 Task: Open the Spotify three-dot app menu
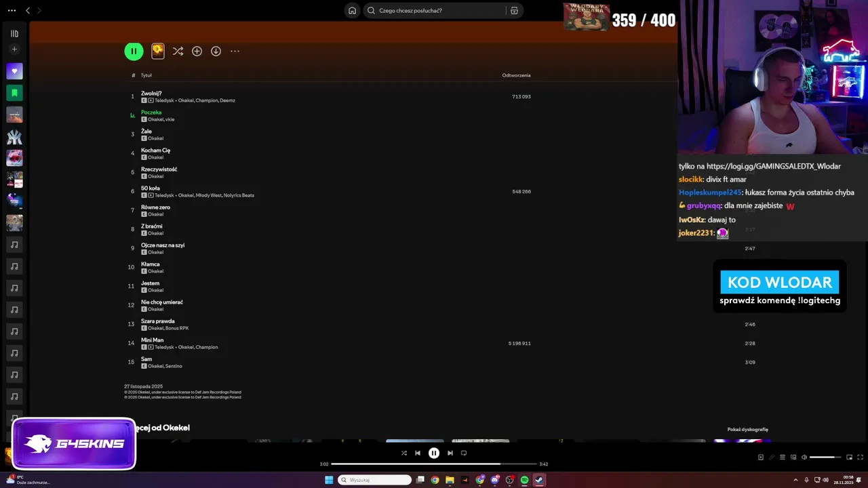pyautogui.click(x=12, y=10)
